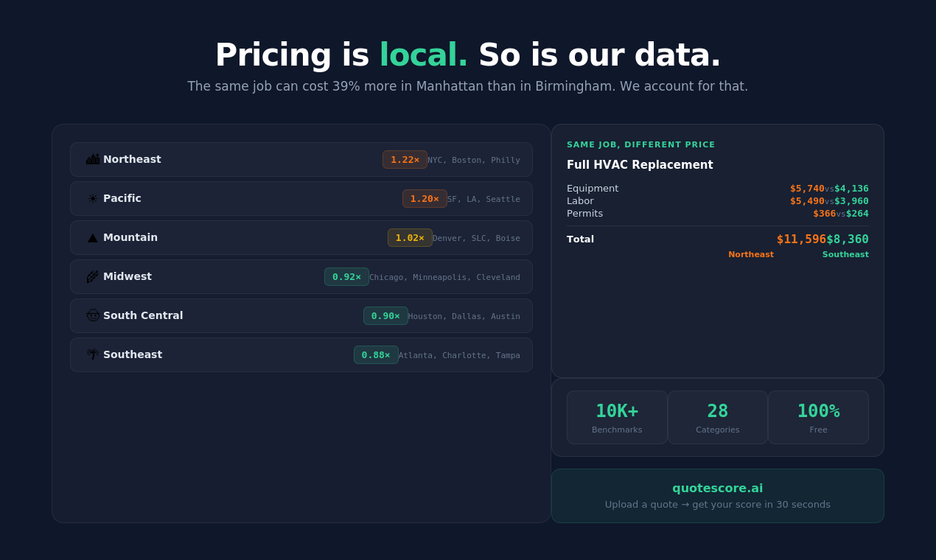The width and height of the screenshot is (936, 560).
Task: Click the Midwest wheat icon
Action: pyautogui.click(x=93, y=276)
